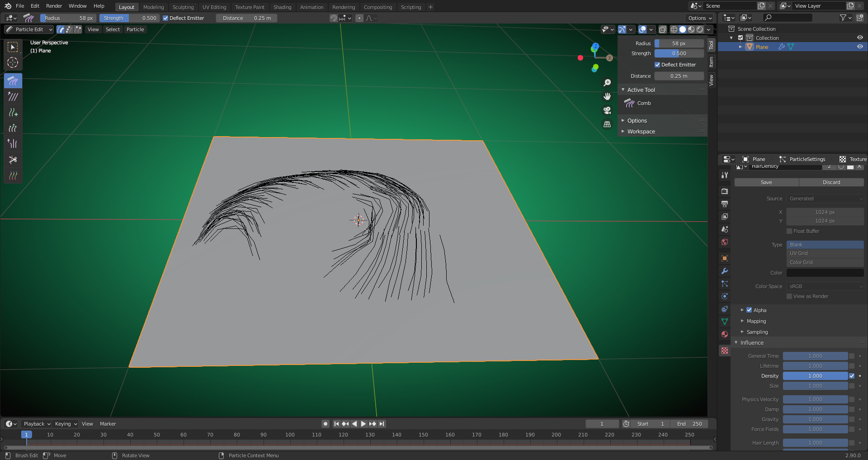Viewport: 868px width, 460px height.
Task: Switch to the Sculpting workspace tab
Action: (x=183, y=7)
